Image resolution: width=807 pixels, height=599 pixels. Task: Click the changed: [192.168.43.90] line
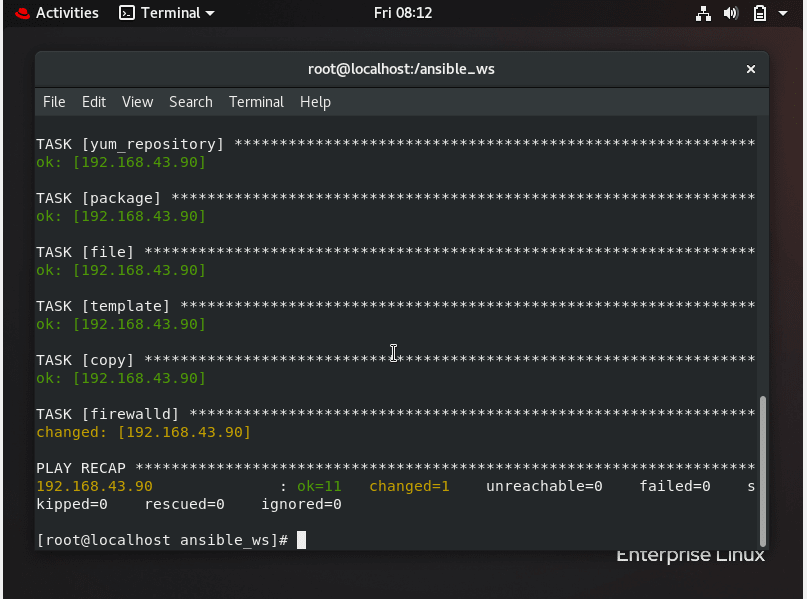144,432
